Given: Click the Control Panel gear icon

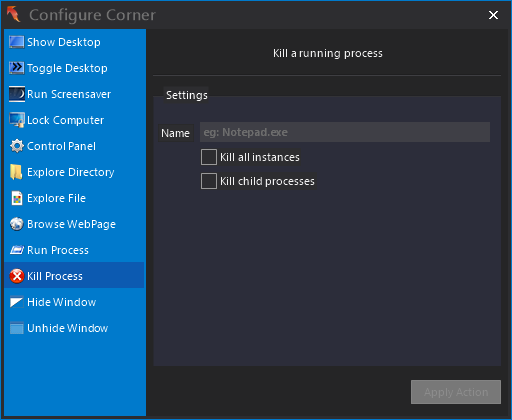Looking at the screenshot, I should pyautogui.click(x=17, y=146).
